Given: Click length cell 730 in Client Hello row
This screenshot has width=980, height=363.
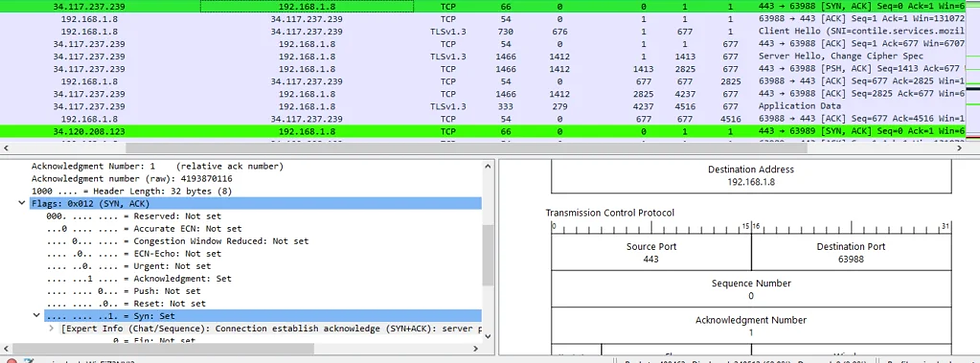Looking at the screenshot, I should click(505, 31).
